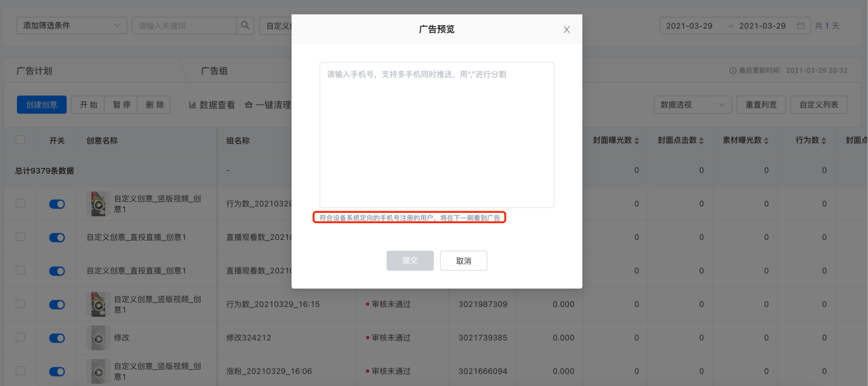Click the clock icon beside 最后更新时间

[x=733, y=71]
